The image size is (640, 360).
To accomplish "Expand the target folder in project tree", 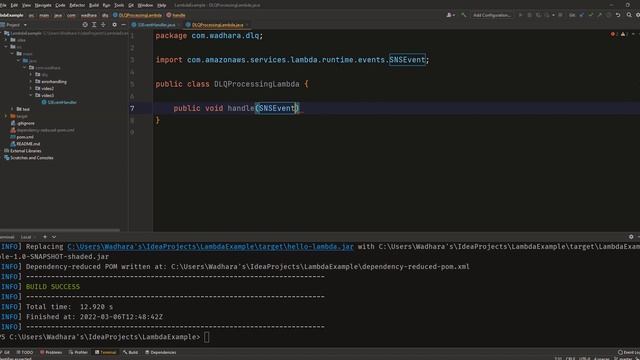I will click(6, 116).
